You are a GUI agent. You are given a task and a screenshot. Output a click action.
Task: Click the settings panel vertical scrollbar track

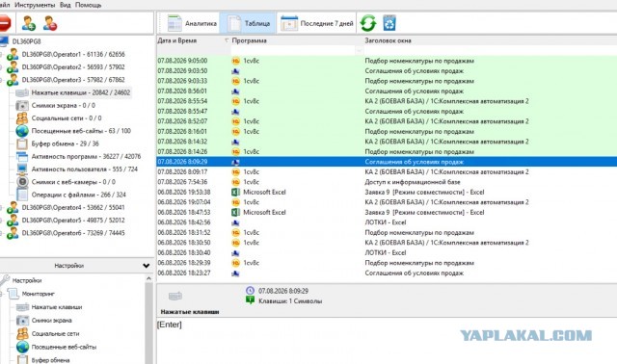point(148,324)
